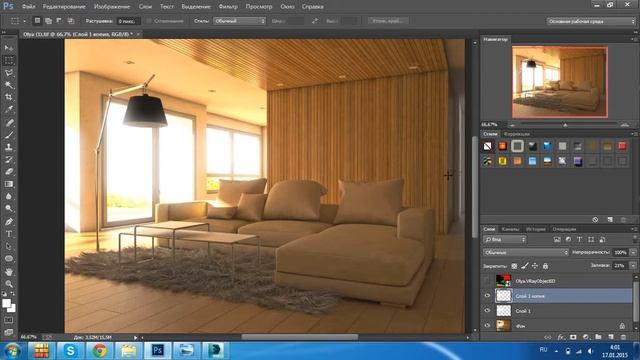Open the Фильтр menu
The width and height of the screenshot is (640, 360).
click(228, 7)
